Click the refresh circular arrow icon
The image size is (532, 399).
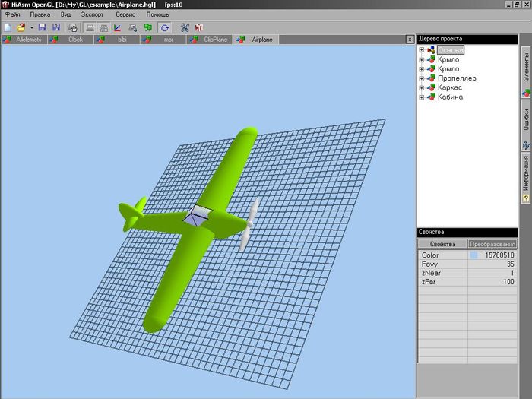coord(164,27)
